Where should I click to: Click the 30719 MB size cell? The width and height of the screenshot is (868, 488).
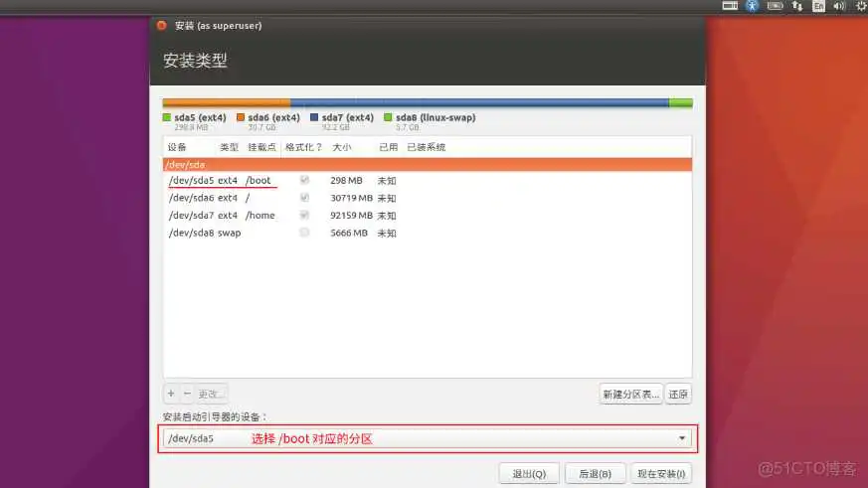(351, 198)
